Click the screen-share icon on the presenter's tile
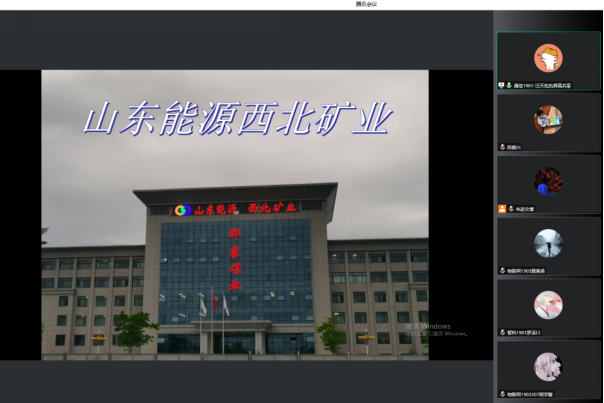604x403 pixels. pyautogui.click(x=501, y=85)
